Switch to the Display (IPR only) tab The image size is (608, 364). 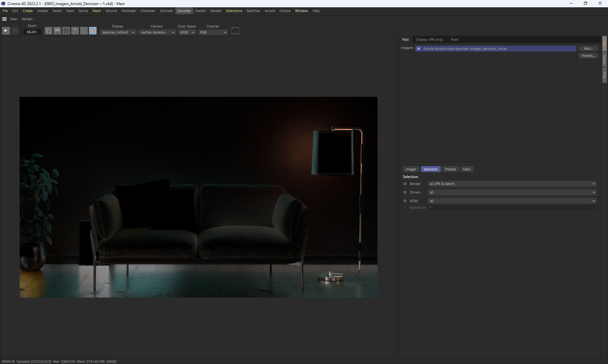coord(429,40)
